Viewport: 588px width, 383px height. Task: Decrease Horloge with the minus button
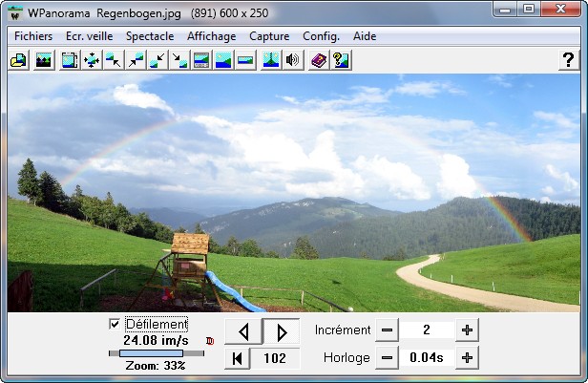click(x=387, y=358)
